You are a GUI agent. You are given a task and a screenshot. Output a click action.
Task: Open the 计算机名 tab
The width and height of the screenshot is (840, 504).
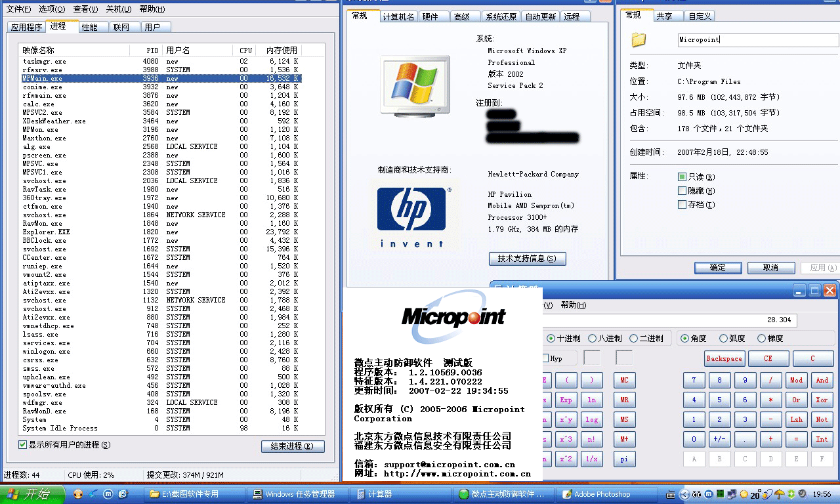pyautogui.click(x=398, y=17)
